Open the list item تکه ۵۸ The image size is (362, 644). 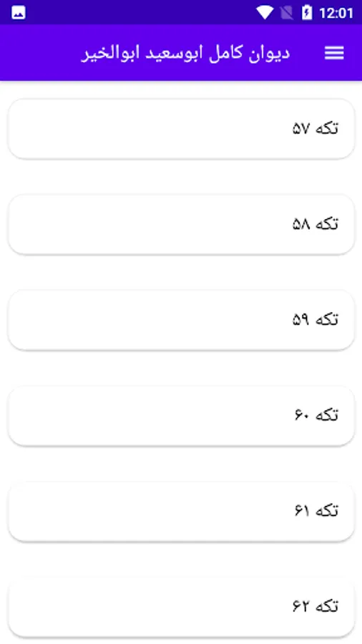coord(181,224)
